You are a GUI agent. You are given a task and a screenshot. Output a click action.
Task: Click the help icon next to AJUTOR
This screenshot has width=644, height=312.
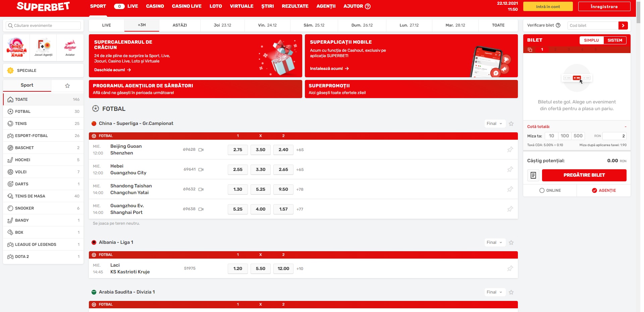tap(368, 6)
